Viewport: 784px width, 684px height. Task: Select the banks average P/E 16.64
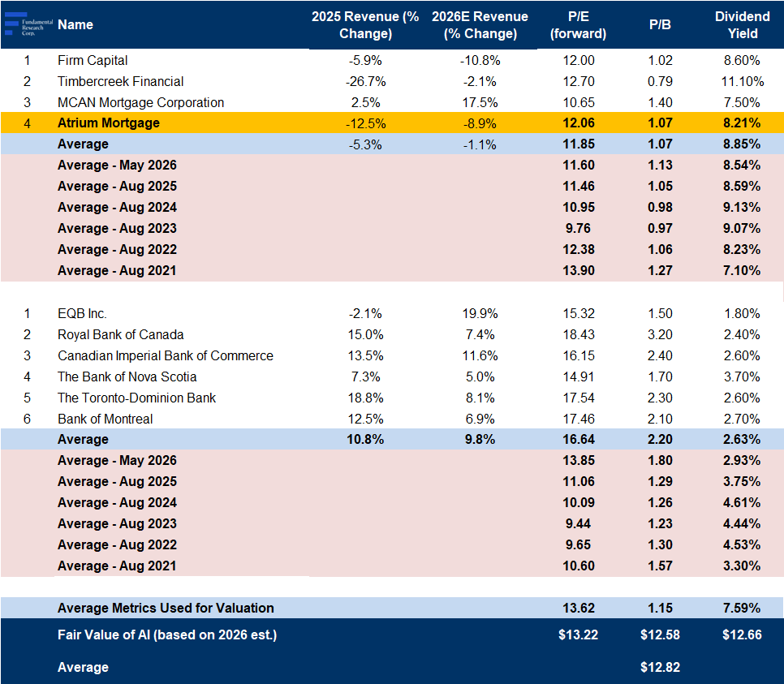click(x=579, y=440)
